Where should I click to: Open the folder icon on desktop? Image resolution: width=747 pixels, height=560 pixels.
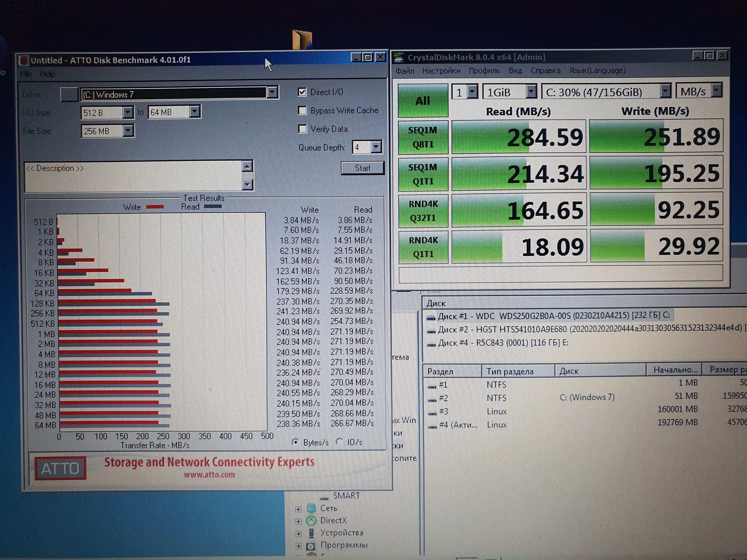point(302,39)
